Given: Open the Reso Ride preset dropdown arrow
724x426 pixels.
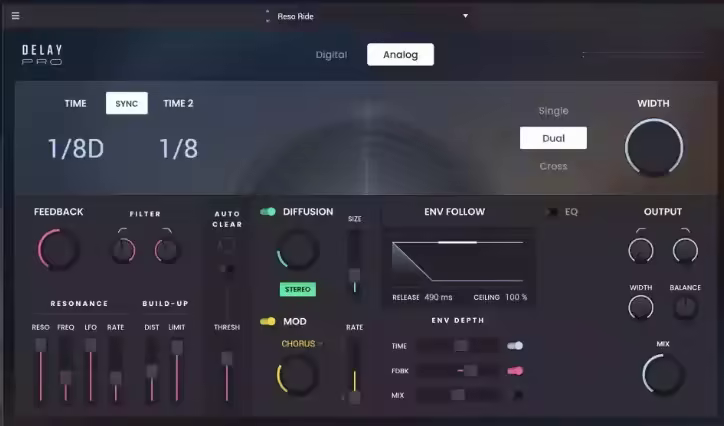Looking at the screenshot, I should click(465, 16).
